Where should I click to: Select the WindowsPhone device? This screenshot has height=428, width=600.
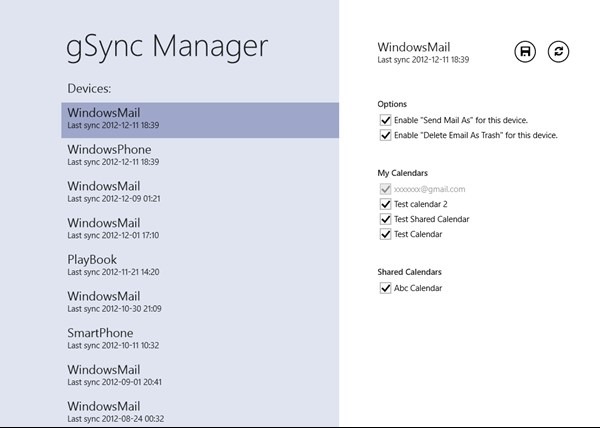[x=200, y=155]
